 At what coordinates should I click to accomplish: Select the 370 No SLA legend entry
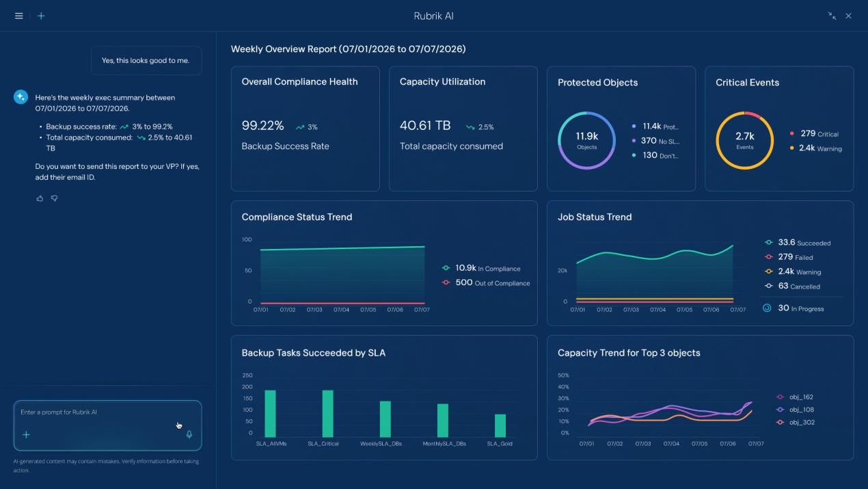pos(655,141)
